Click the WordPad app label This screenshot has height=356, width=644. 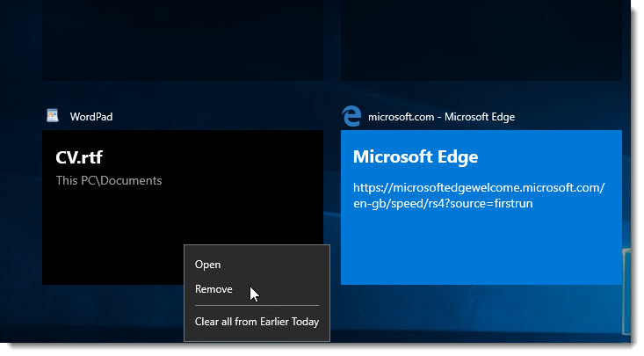pyautogui.click(x=91, y=117)
